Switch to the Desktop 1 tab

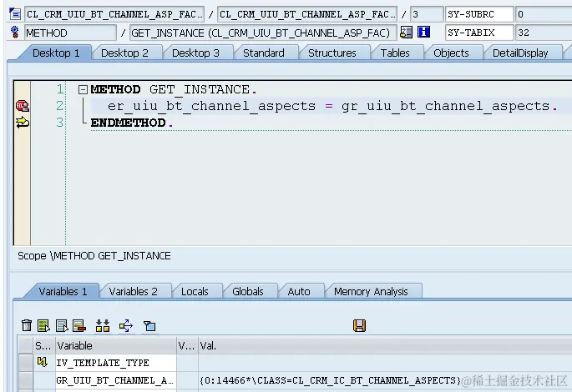[x=56, y=53]
